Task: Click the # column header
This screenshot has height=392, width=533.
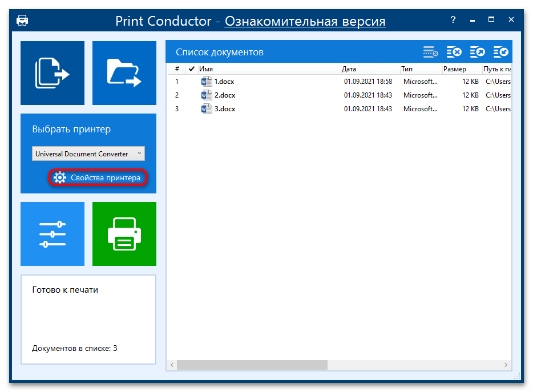Action: 177,69
